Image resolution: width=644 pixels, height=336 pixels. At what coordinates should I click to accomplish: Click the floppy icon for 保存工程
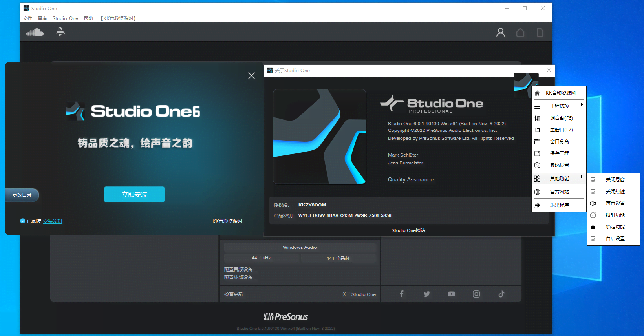pos(537,153)
